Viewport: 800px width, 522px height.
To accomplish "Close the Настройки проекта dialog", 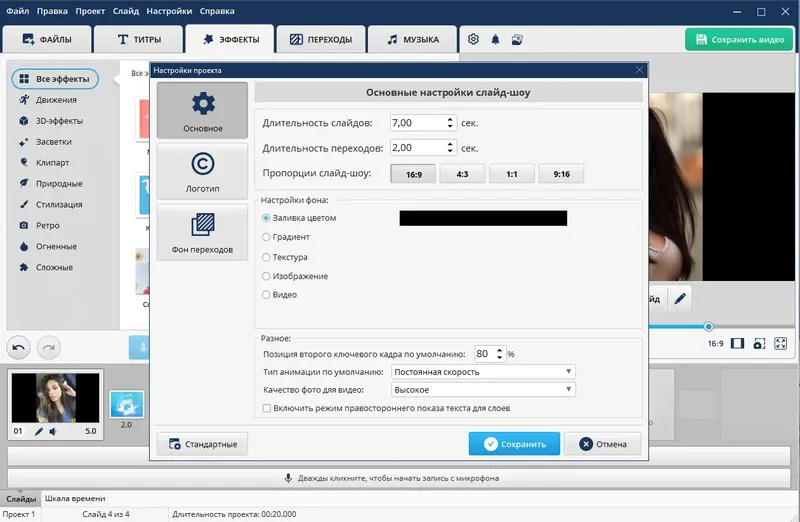I will [x=639, y=70].
